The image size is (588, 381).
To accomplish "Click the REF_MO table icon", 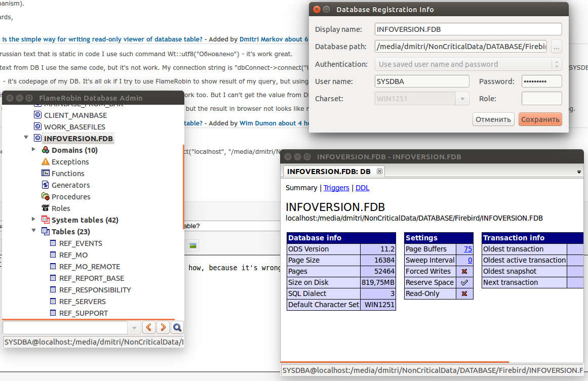I will [x=53, y=255].
